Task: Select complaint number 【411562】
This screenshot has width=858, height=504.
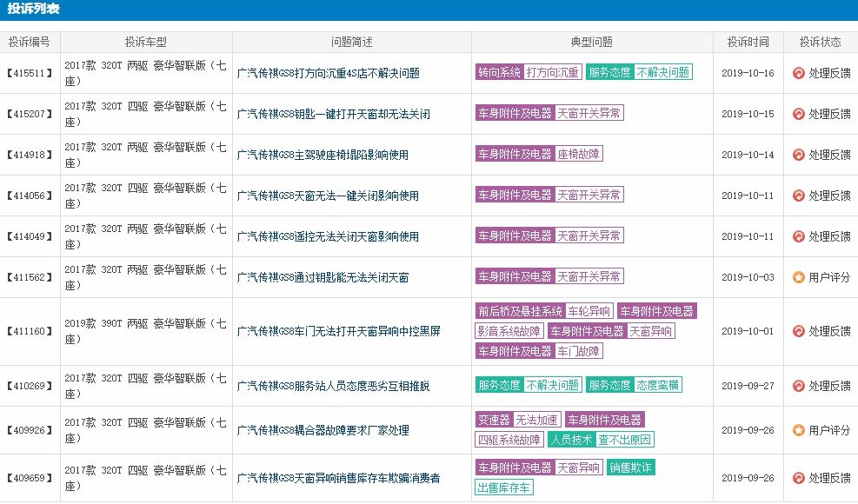Action: click(x=30, y=277)
